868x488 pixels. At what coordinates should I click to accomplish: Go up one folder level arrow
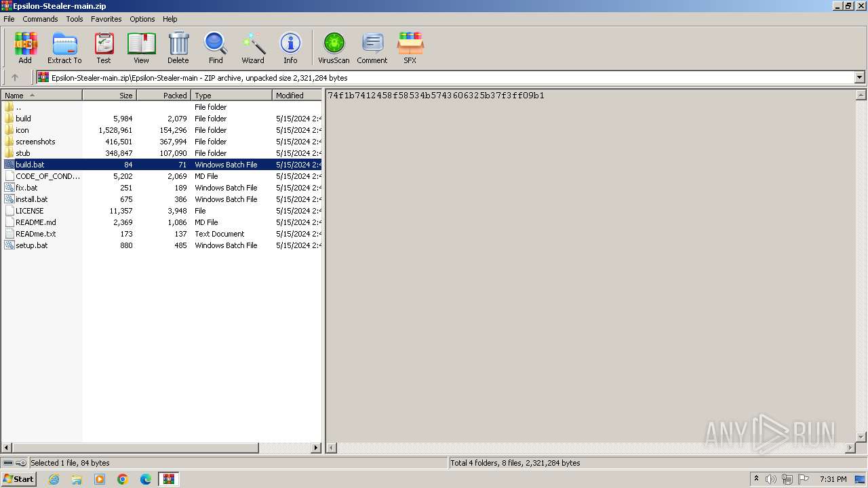[15, 77]
